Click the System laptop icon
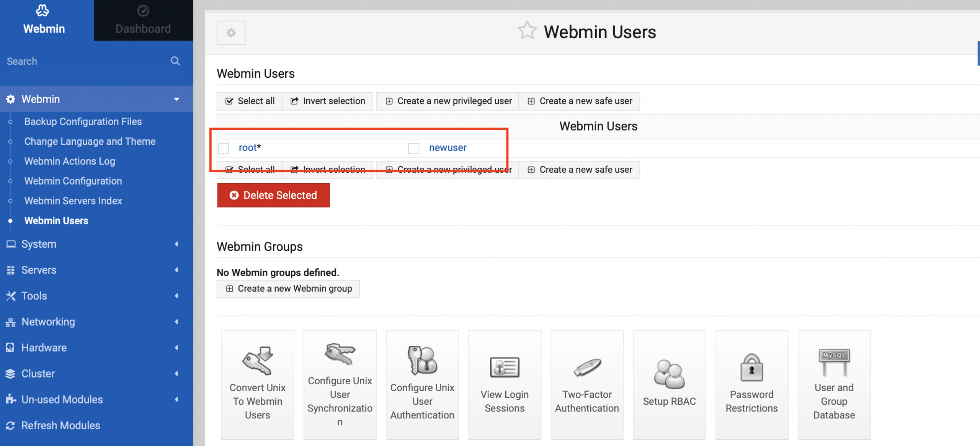 point(11,244)
